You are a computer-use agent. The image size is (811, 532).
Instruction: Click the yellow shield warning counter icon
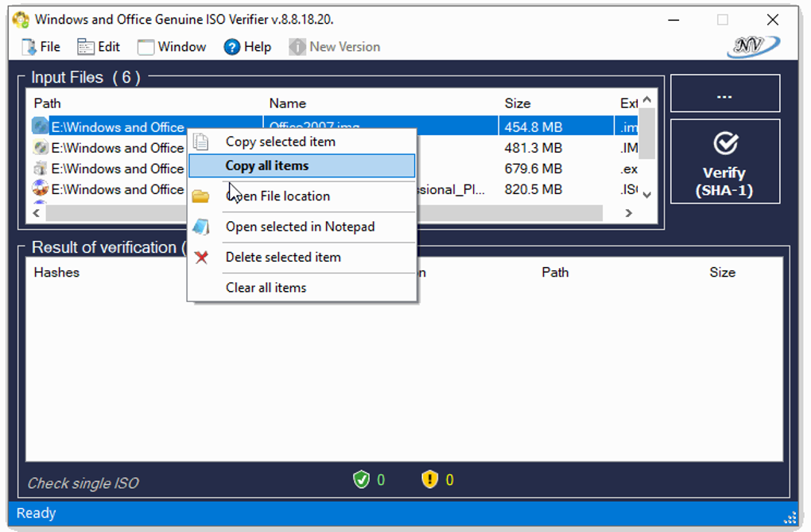pyautogui.click(x=430, y=480)
